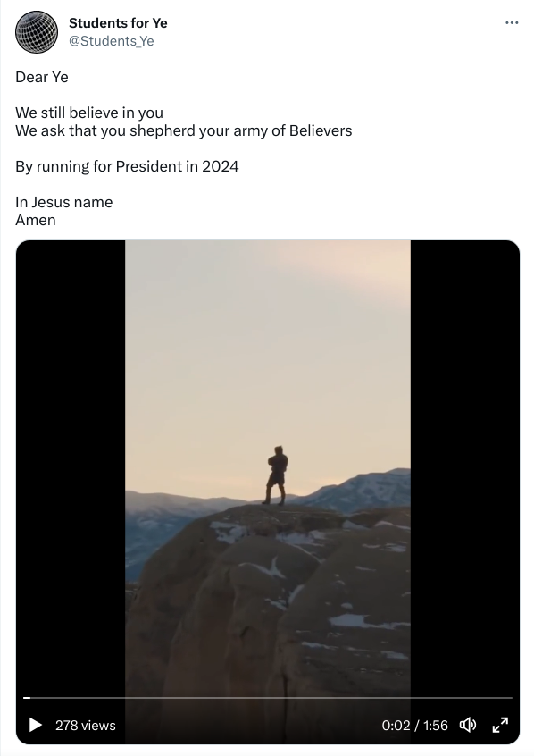Open the three-dot more options menu
Screen dimensions: 534x756
coord(512,22)
